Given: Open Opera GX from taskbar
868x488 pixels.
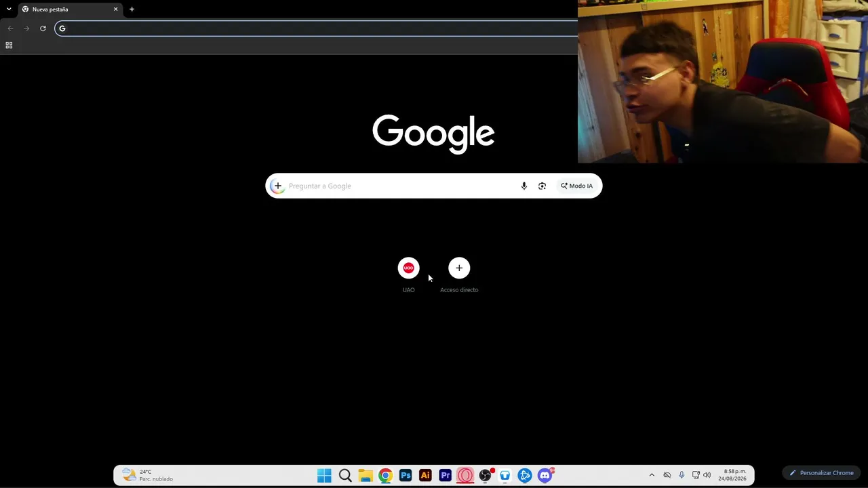Looking at the screenshot, I should pos(465,476).
